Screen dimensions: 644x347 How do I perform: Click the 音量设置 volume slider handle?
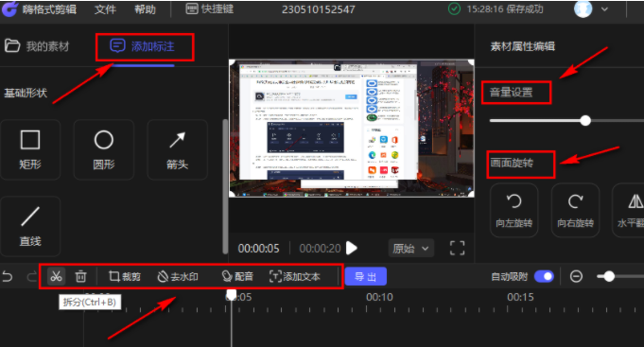pyautogui.click(x=585, y=120)
